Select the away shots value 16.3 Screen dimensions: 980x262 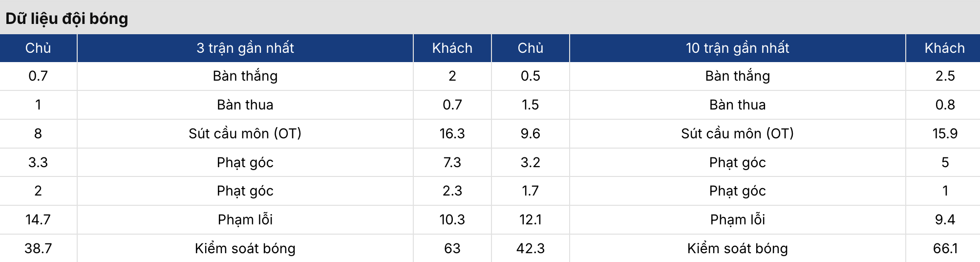coord(452,133)
